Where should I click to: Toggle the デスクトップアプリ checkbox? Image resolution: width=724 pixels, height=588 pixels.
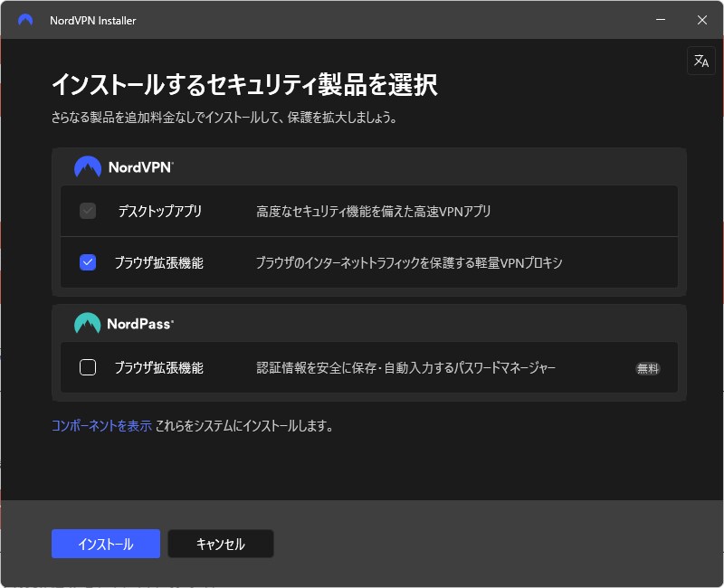[x=88, y=212]
